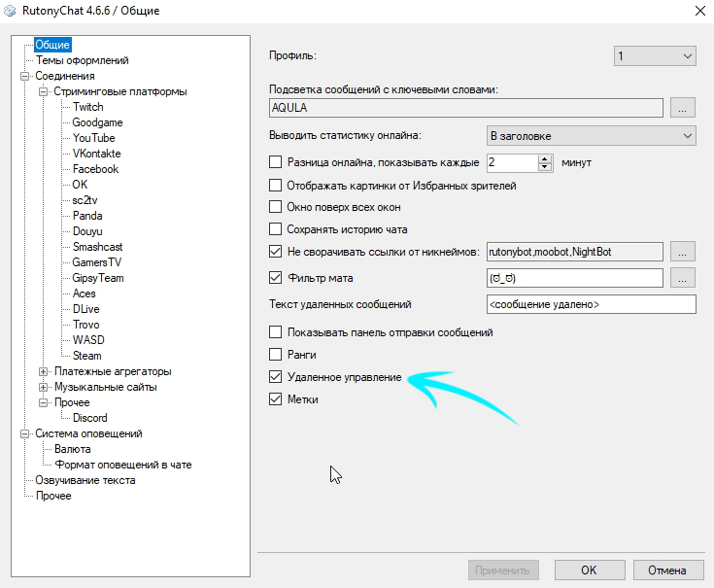Screen dimensions: 714x588
Task: Expand the Платежные агрегаторы tree node
Action: click(44, 371)
